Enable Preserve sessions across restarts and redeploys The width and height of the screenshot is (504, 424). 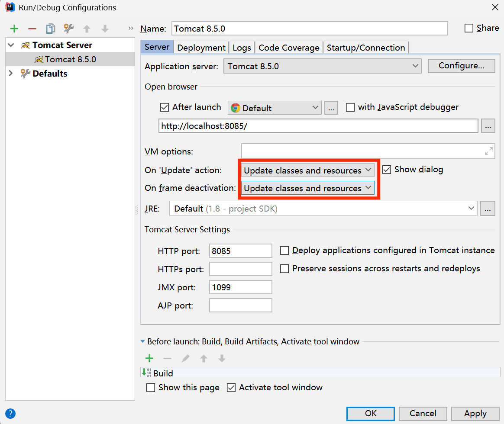[x=284, y=269]
